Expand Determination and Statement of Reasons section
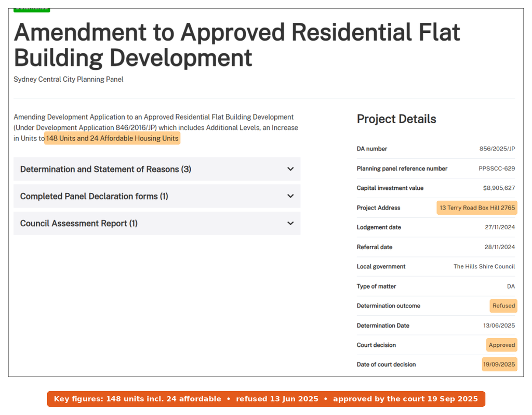The image size is (532, 415). click(x=157, y=169)
